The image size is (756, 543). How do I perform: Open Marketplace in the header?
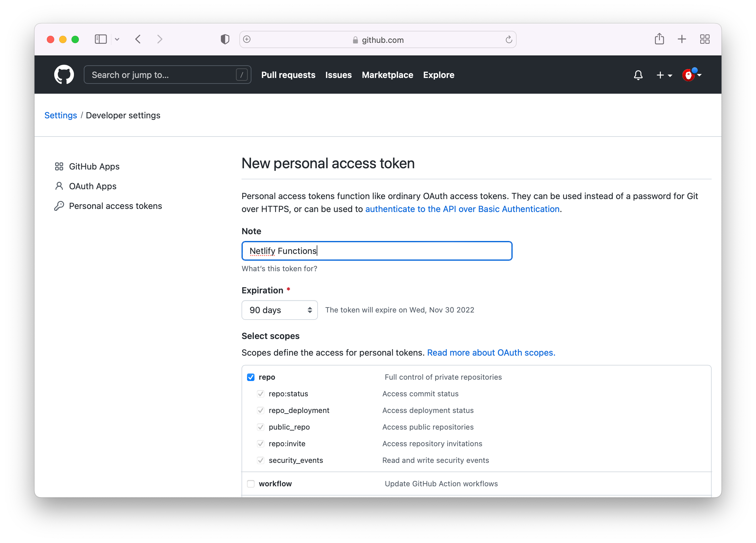pos(387,75)
